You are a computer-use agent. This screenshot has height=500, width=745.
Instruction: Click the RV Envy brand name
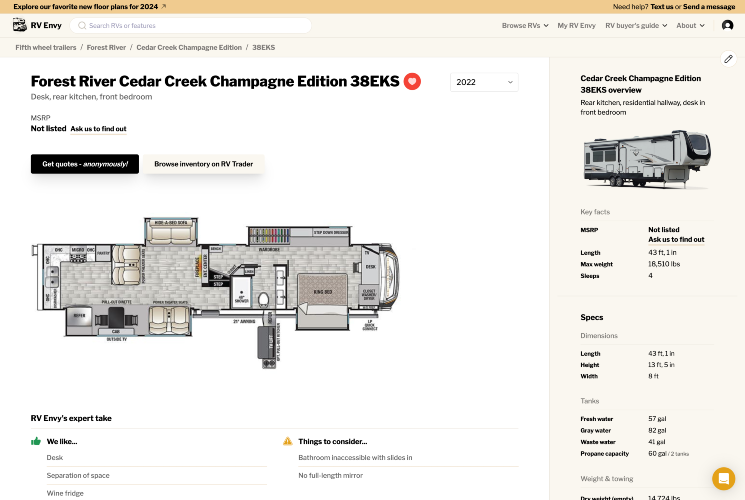[x=46, y=26]
